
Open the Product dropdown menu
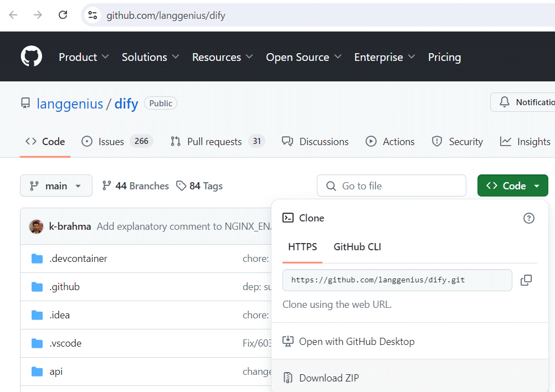pos(84,57)
